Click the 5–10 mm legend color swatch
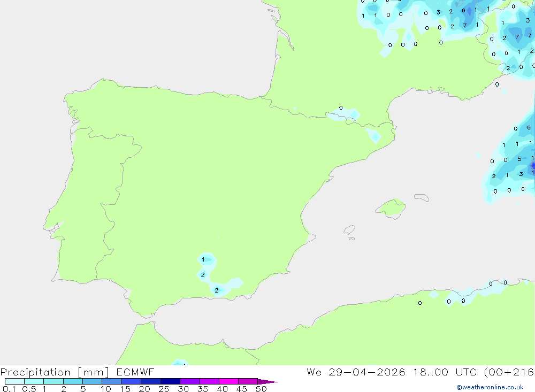The image size is (535, 392). 92,381
